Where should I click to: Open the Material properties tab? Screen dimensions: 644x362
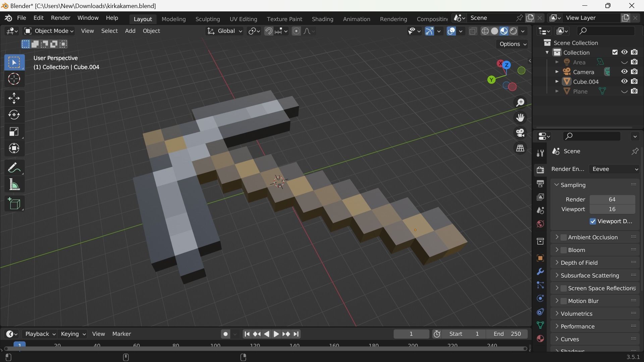(x=540, y=339)
